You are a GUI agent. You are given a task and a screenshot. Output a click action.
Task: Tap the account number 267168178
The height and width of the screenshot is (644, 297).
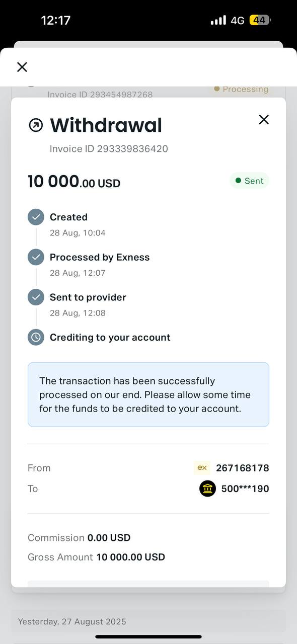tap(243, 468)
